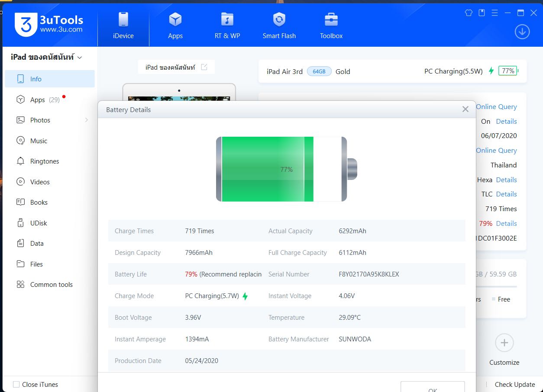Select Music in the sidebar

coord(39,141)
